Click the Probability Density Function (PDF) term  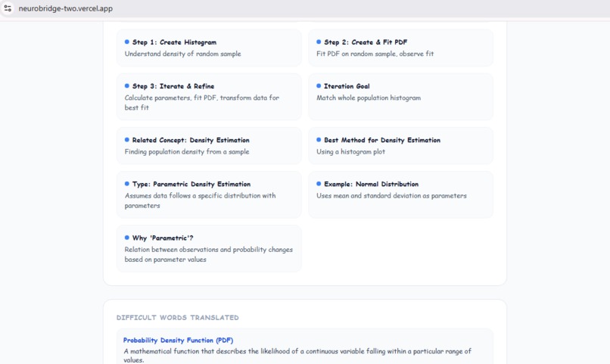click(178, 341)
